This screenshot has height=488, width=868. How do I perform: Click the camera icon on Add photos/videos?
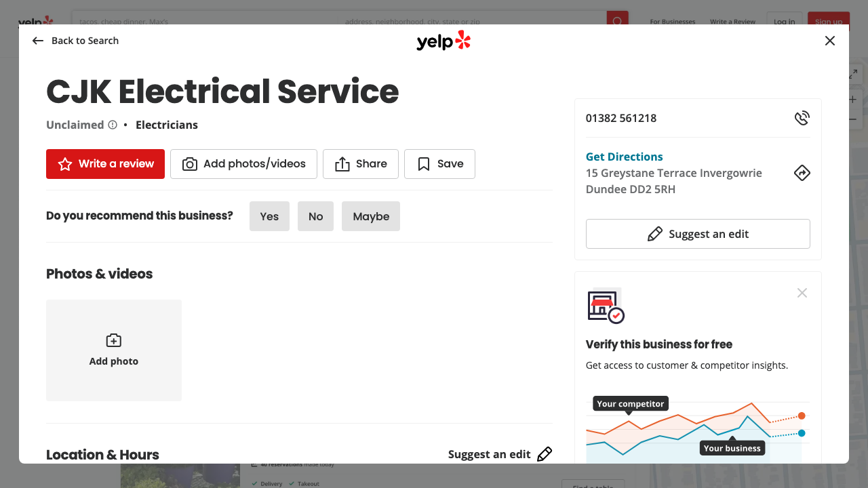(x=190, y=163)
